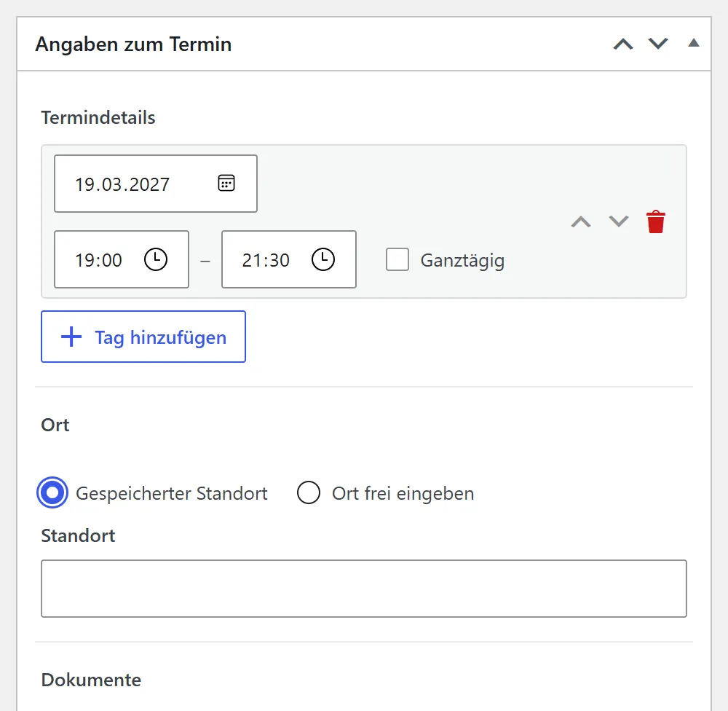The width and height of the screenshot is (728, 711).
Task: Tick the Ganztägig checkbox
Action: click(397, 259)
